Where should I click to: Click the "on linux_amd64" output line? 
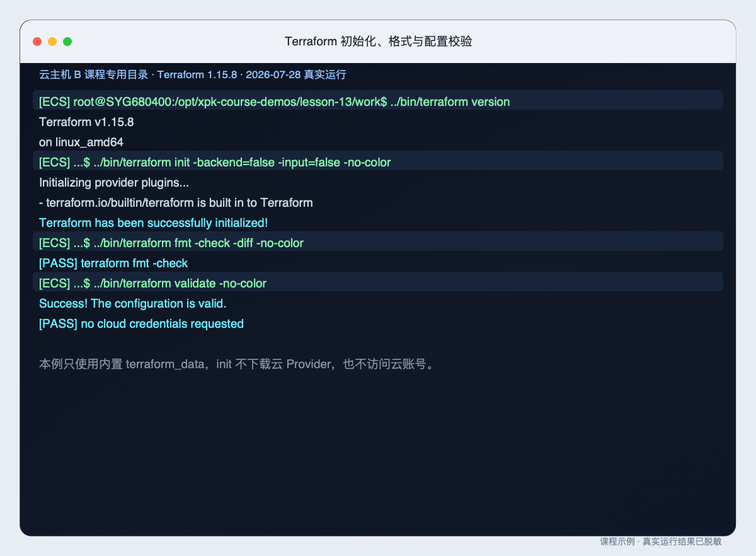(81, 142)
